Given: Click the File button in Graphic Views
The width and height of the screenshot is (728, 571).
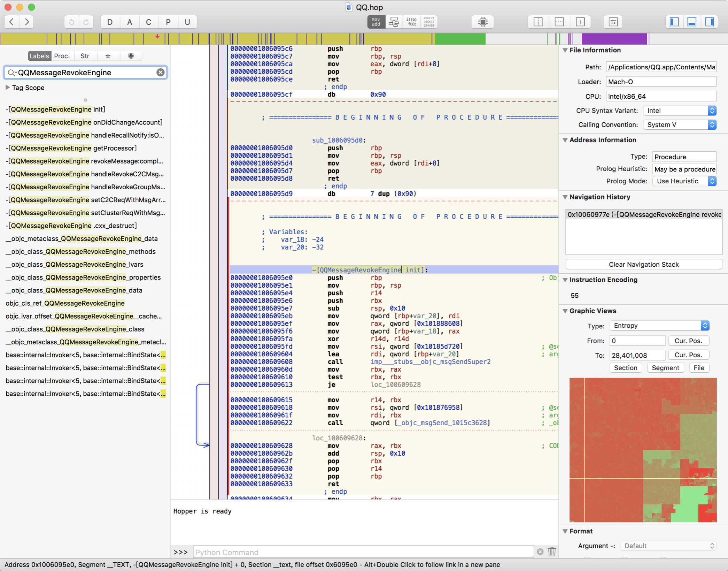Looking at the screenshot, I should pyautogui.click(x=699, y=368).
